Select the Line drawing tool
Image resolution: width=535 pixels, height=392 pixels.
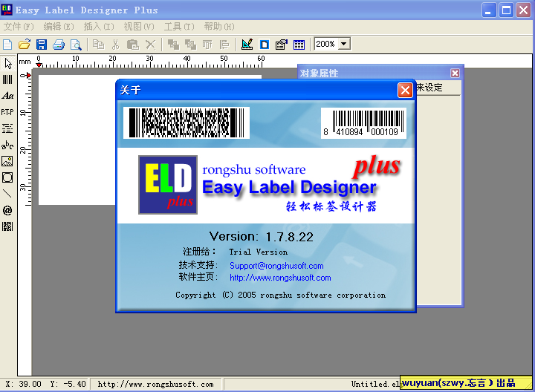point(7,194)
